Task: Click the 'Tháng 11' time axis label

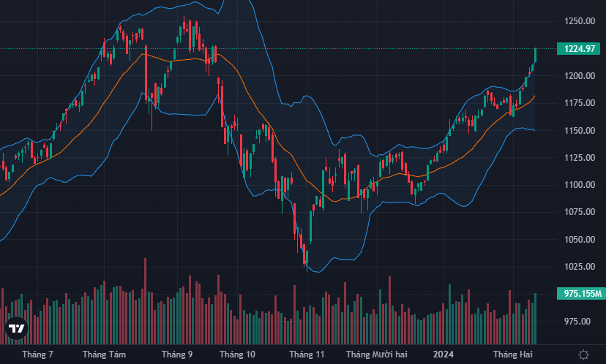Action: click(307, 354)
